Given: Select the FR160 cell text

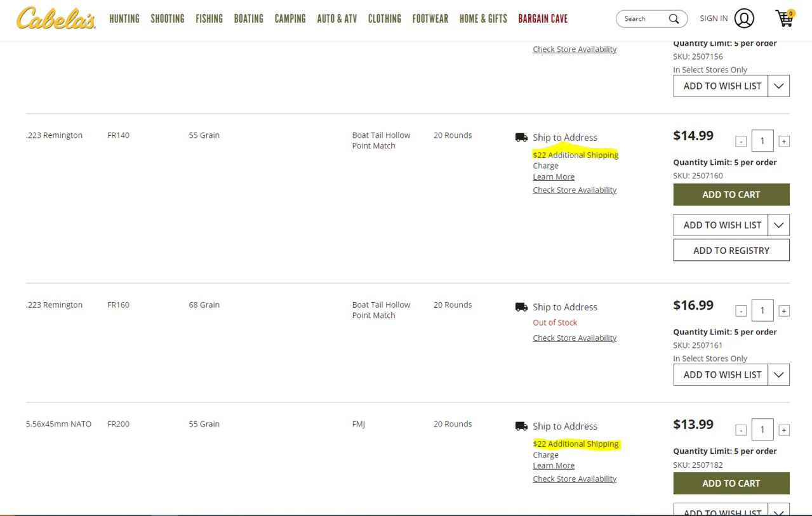Looking at the screenshot, I should point(118,305).
